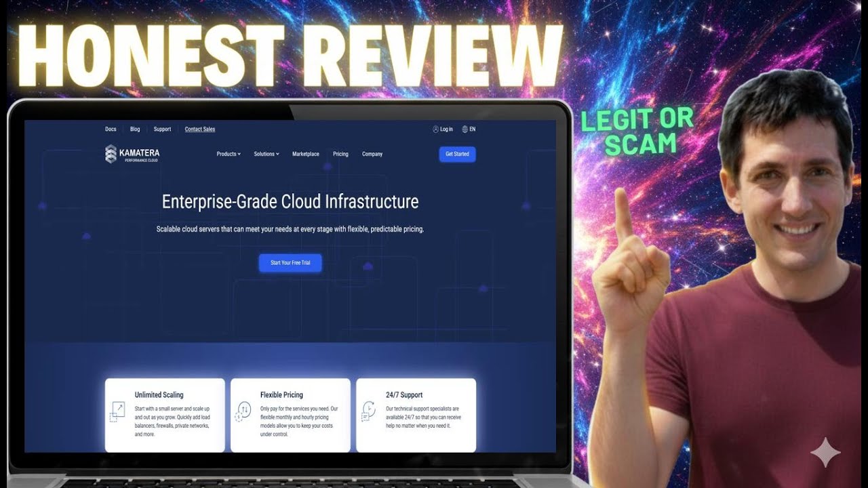Click the 'Start with a small server' description
This screenshot has width=868, height=488.
(x=172, y=422)
